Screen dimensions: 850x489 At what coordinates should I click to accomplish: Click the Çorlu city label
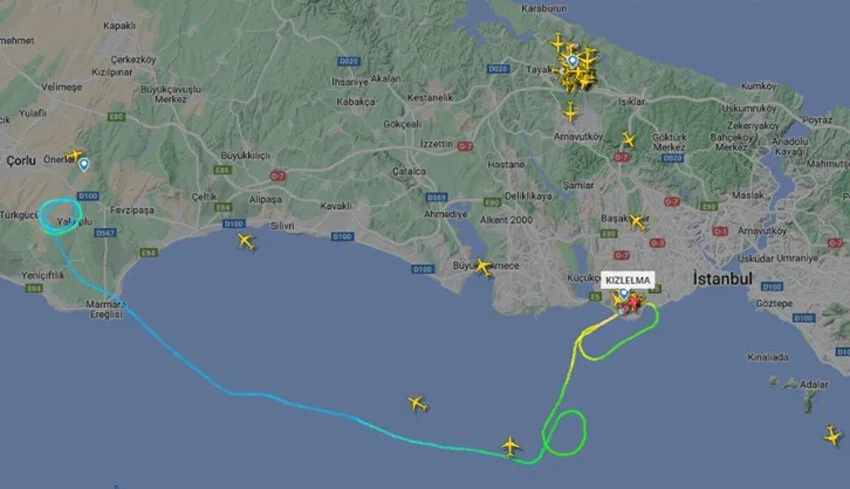(x=21, y=160)
